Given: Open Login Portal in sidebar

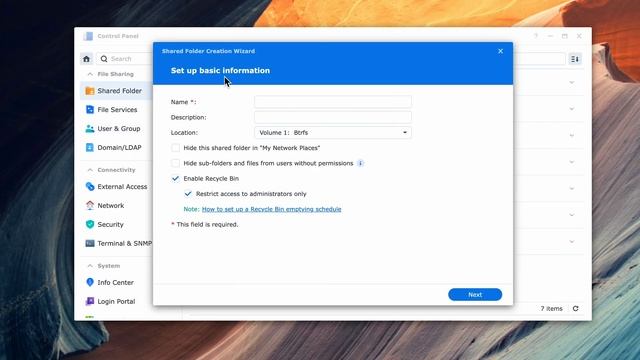Looking at the screenshot, I should point(116,301).
